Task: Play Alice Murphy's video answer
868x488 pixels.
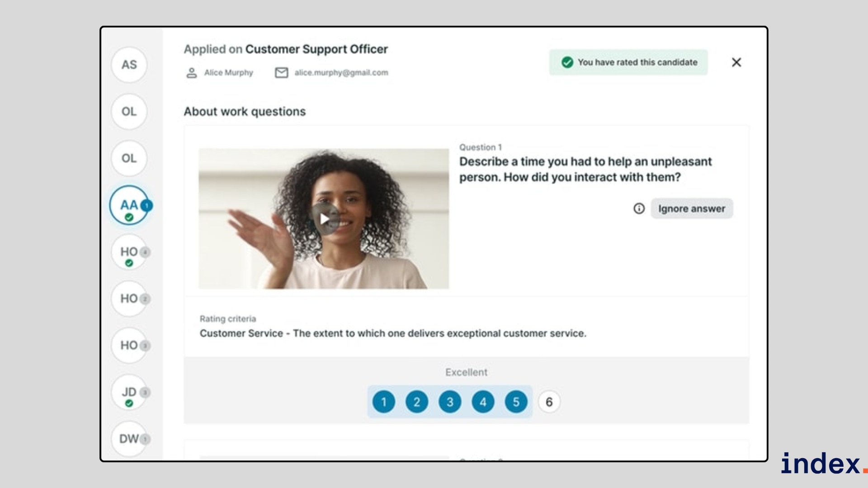Action: pos(325,219)
